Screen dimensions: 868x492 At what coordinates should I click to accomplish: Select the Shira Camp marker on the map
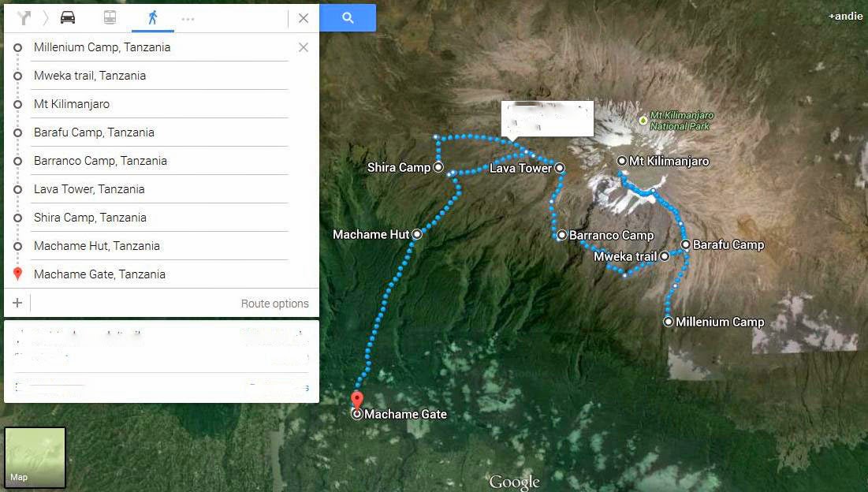pyautogui.click(x=439, y=167)
